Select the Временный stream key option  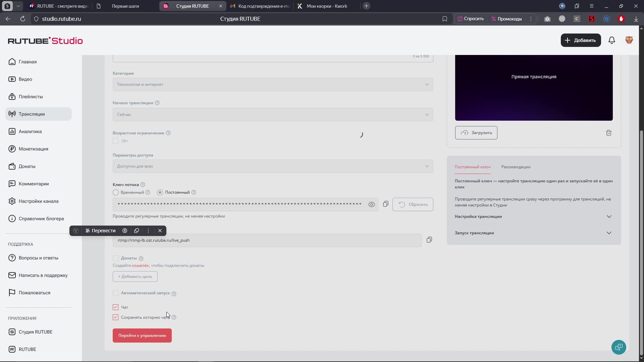[116, 192]
